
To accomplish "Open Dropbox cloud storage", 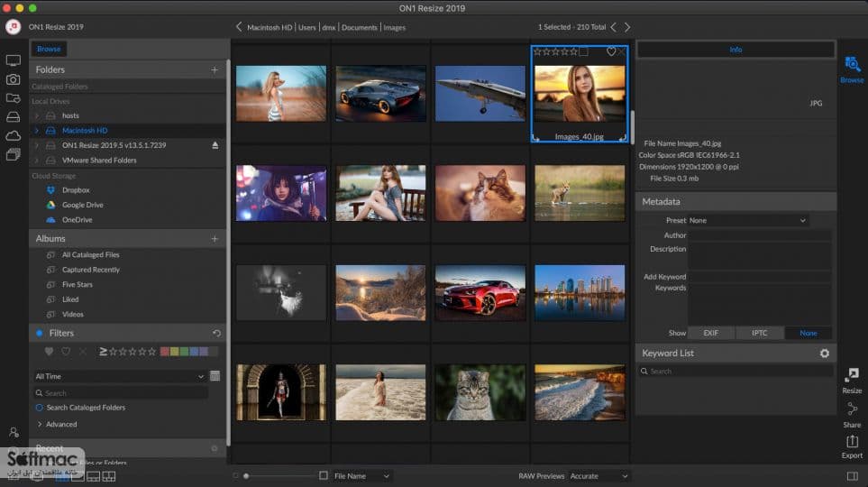I will coord(76,190).
